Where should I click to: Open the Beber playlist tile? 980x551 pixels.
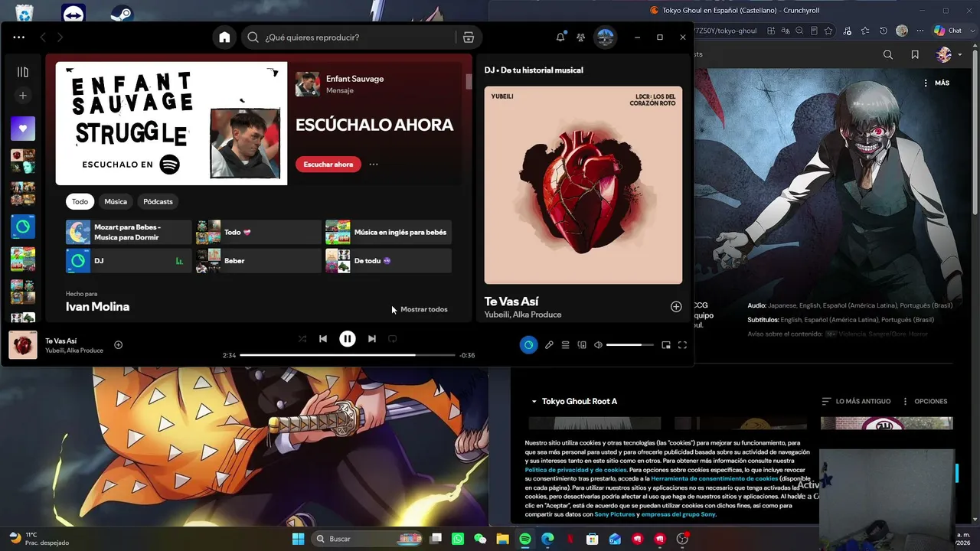259,260
